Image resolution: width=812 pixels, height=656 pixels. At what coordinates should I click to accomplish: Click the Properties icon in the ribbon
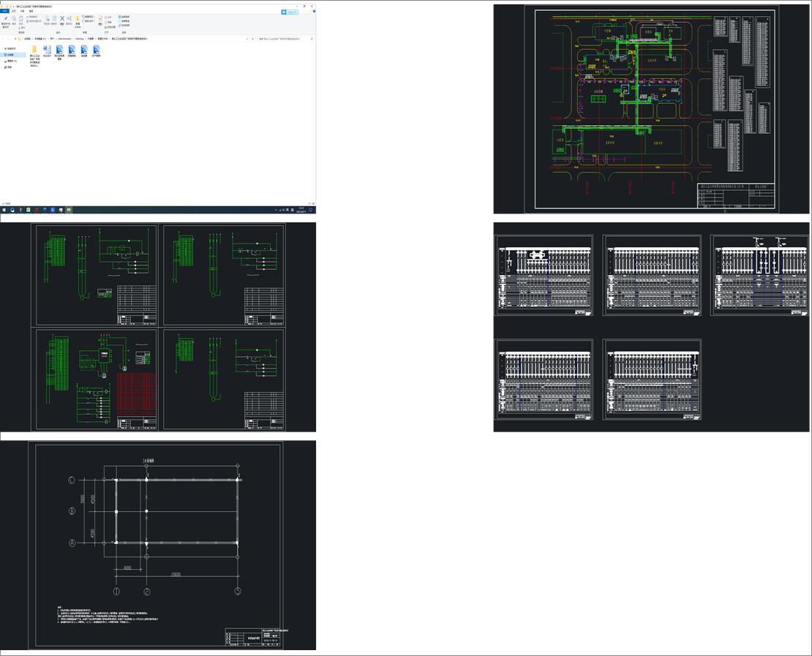click(x=101, y=19)
